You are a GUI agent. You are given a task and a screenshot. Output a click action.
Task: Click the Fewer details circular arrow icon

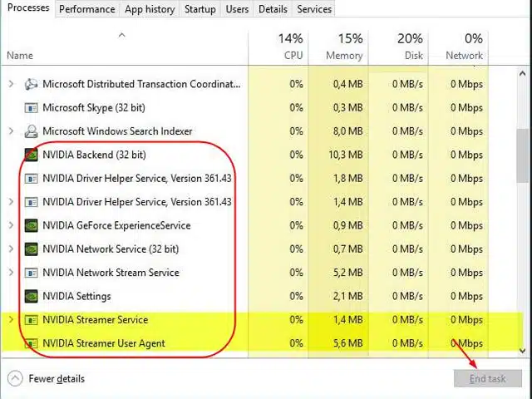(x=15, y=379)
